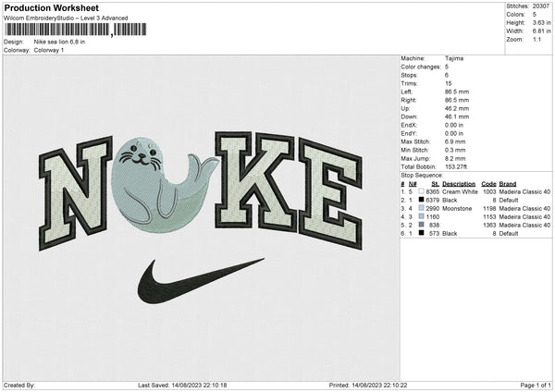The width and height of the screenshot is (555, 392).
Task: Click the "Printed: 14/08/2023 22:10:22" footer
Action: (368, 386)
